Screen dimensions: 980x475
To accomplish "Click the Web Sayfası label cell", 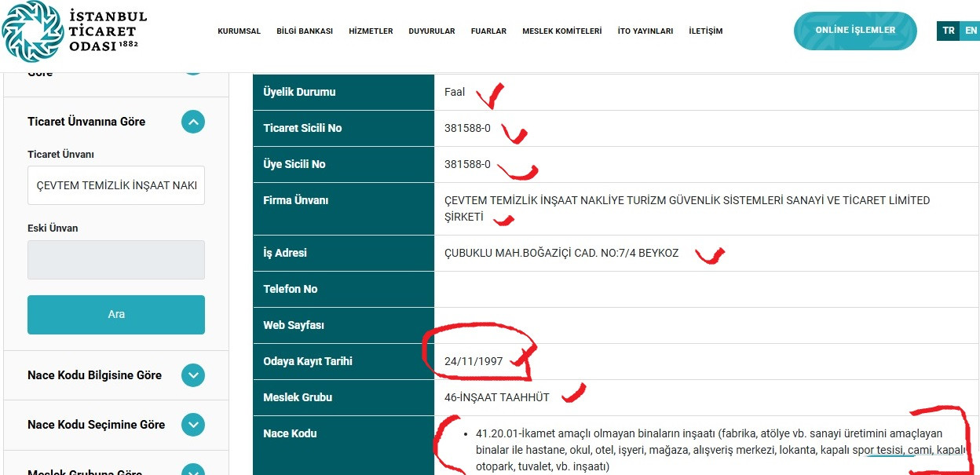I will click(343, 325).
